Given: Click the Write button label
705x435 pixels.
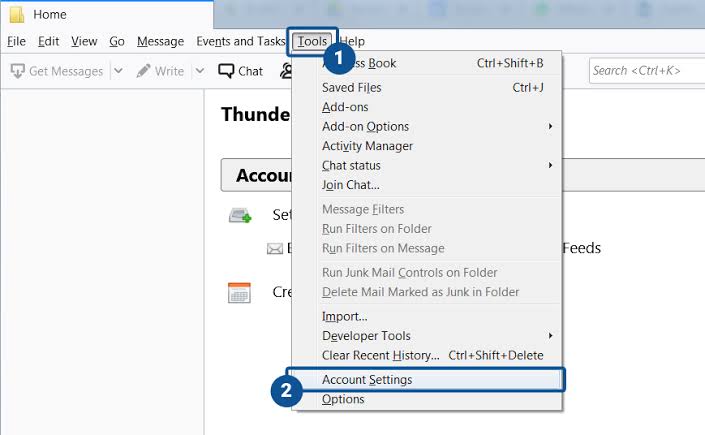Looking at the screenshot, I should pos(170,71).
